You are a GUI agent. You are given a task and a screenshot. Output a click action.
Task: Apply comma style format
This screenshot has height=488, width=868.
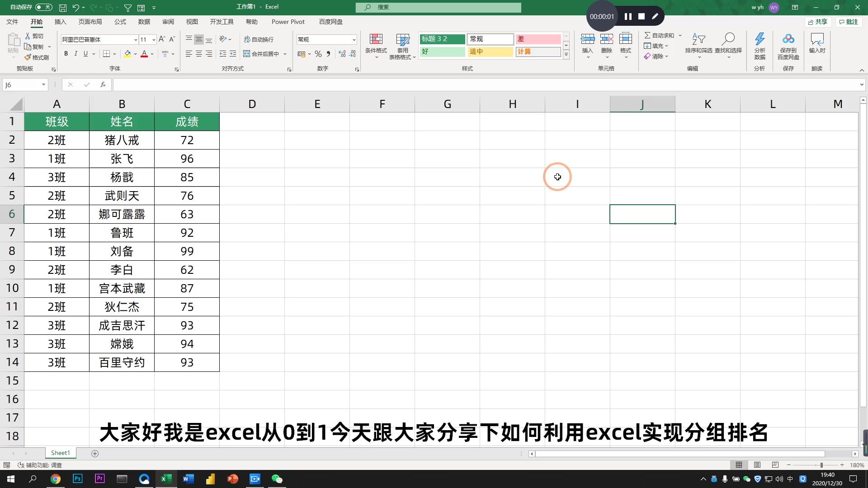pyautogui.click(x=328, y=54)
